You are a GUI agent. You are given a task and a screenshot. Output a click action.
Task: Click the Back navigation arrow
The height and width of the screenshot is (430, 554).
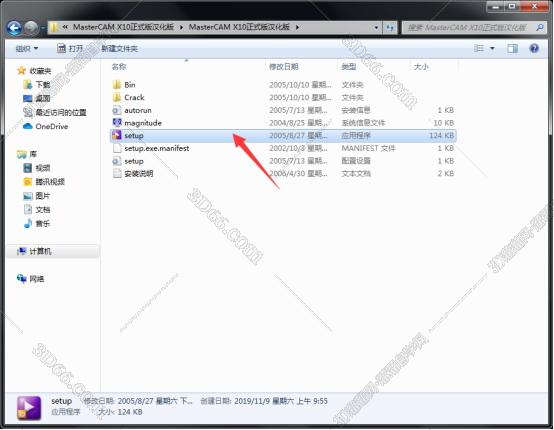coord(14,28)
